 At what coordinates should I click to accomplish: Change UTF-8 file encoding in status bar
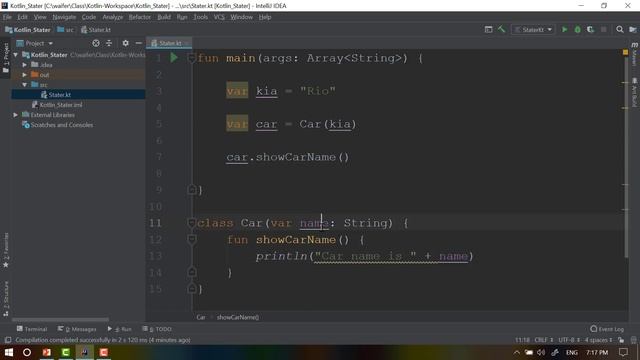569,340
